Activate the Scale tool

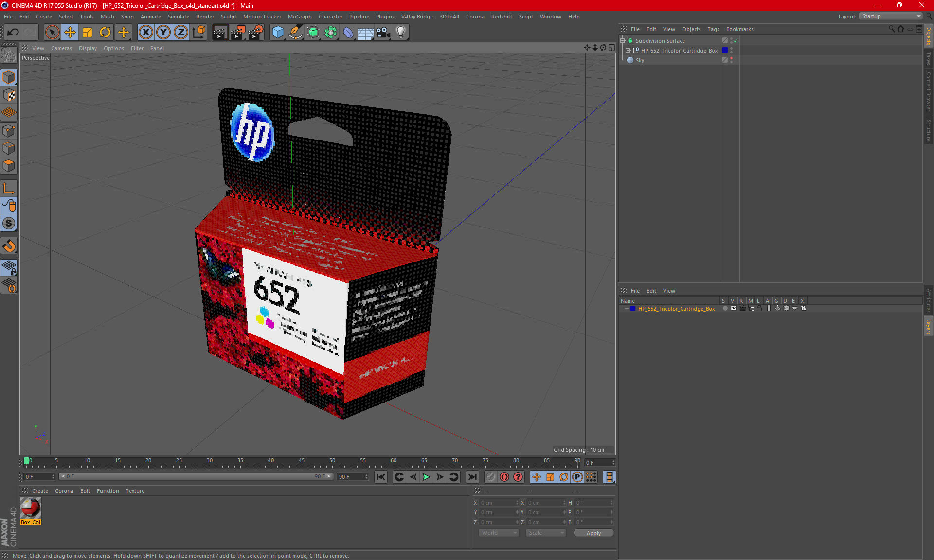click(88, 33)
